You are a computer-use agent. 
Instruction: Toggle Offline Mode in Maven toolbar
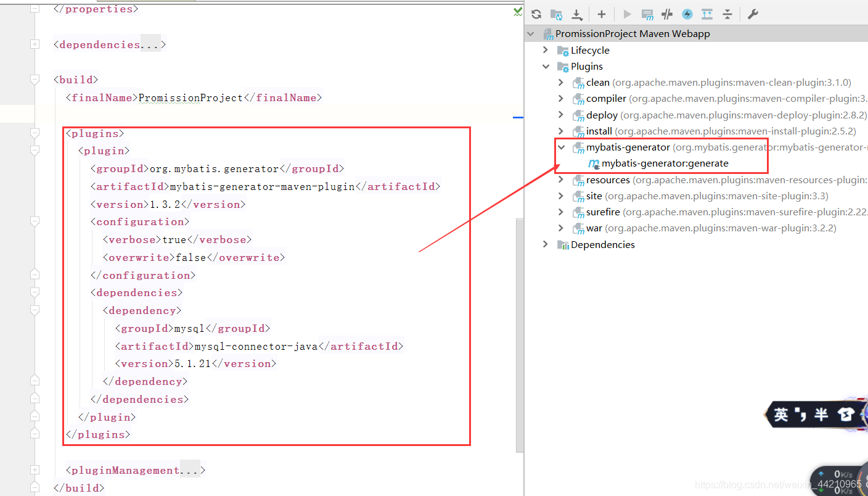click(667, 14)
